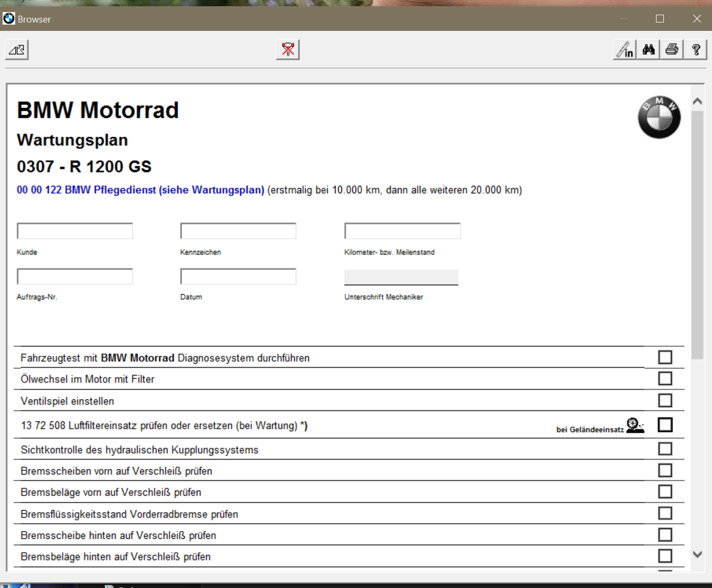Click the ruler inch units icon
This screenshot has width=712, height=588.
(625, 50)
